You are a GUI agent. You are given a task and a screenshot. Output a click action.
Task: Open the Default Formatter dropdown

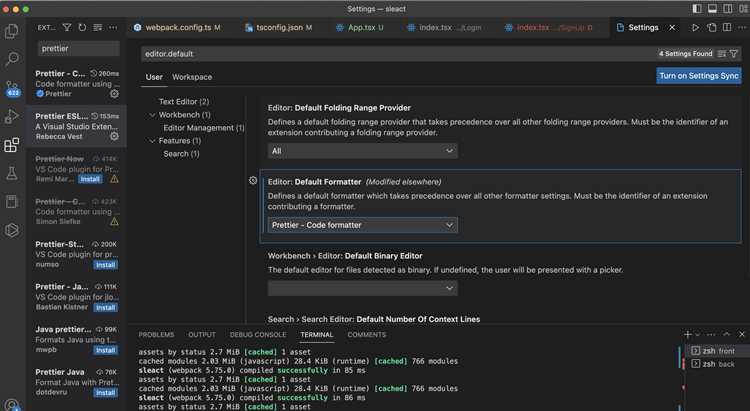pos(363,225)
